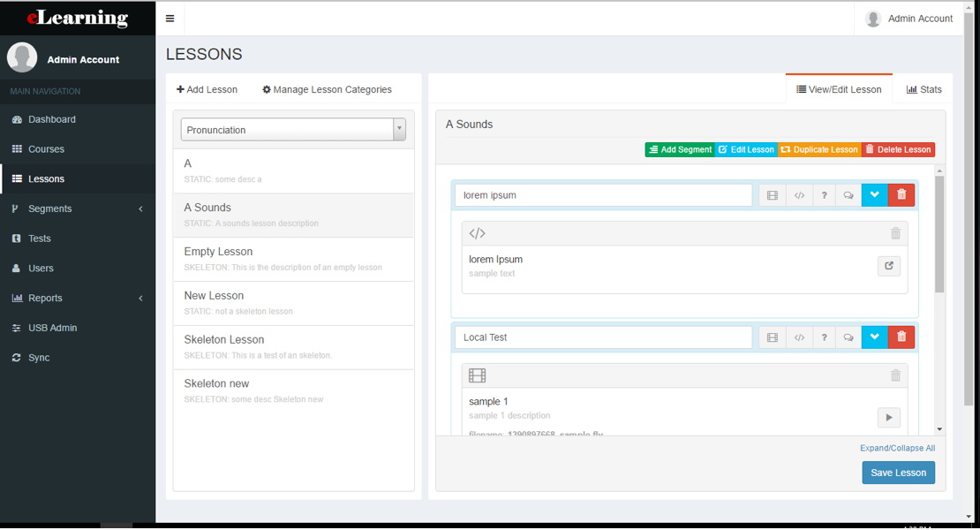Open the Pronunciation category dropdown
This screenshot has height=530, width=980.
[398, 128]
